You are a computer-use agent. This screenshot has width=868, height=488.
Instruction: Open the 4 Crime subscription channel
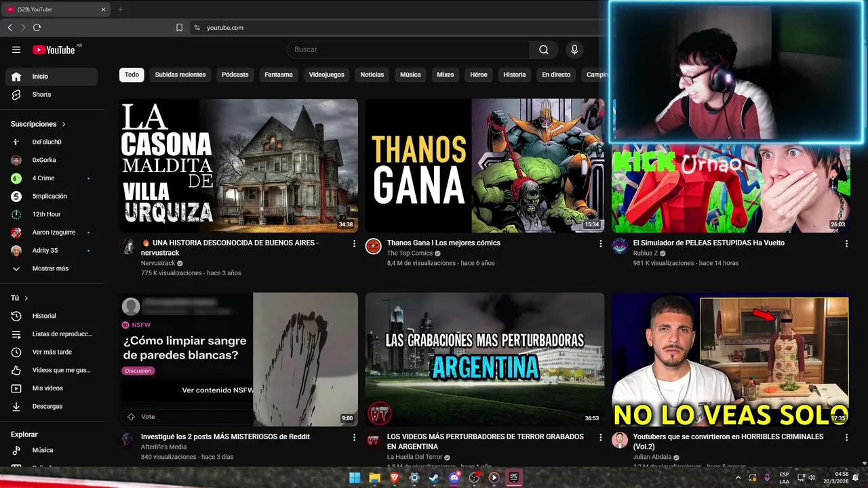pyautogui.click(x=52, y=178)
